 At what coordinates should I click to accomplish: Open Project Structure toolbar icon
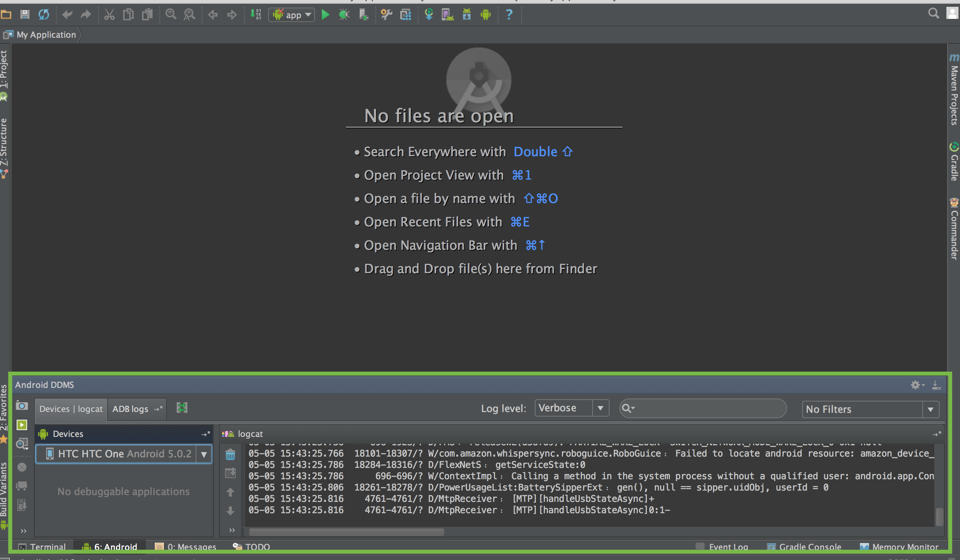coord(406,14)
